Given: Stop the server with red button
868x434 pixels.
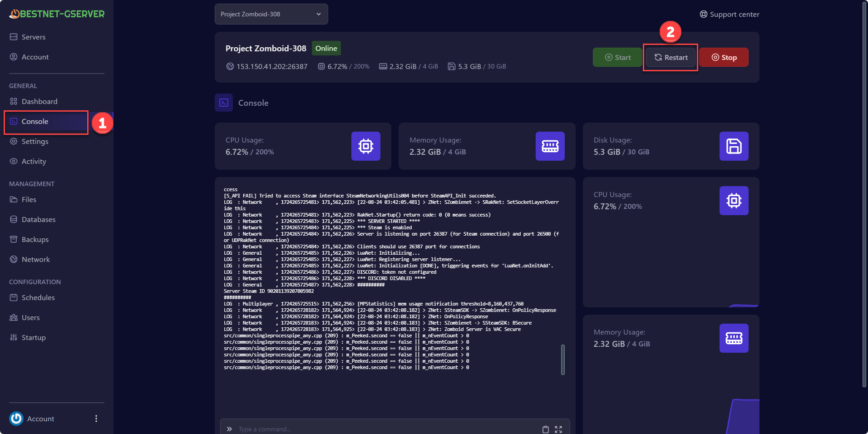Looking at the screenshot, I should 724,57.
